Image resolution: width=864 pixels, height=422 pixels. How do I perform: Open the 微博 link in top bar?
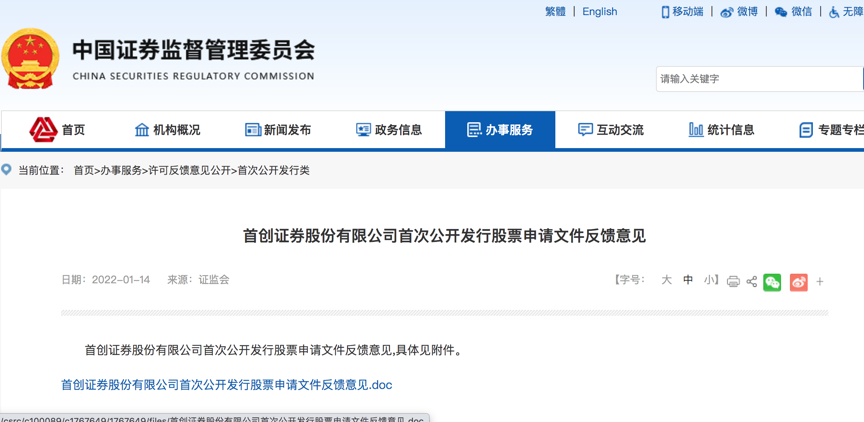tap(740, 12)
